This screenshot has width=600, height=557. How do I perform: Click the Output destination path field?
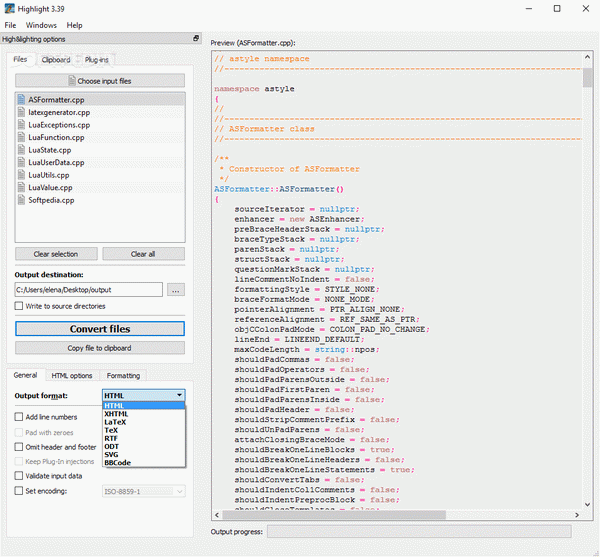click(x=88, y=290)
